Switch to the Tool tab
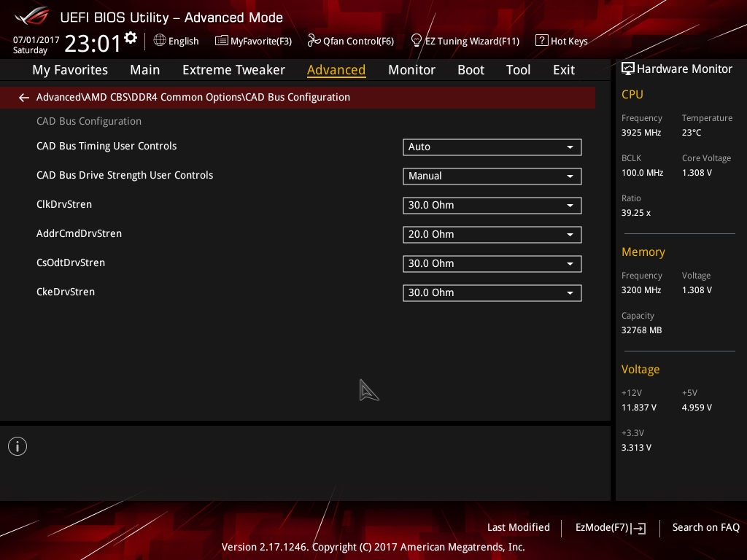Screen dimensions: 747x560 [x=519, y=70]
